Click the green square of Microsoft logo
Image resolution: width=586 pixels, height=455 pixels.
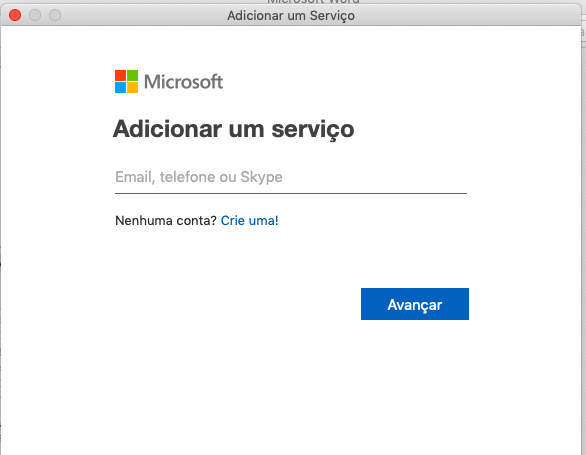[x=132, y=76]
